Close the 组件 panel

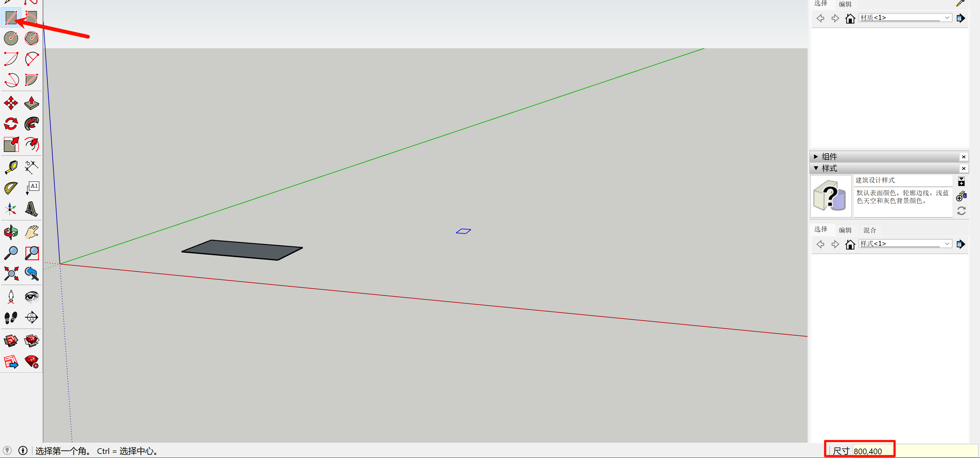[963, 157]
